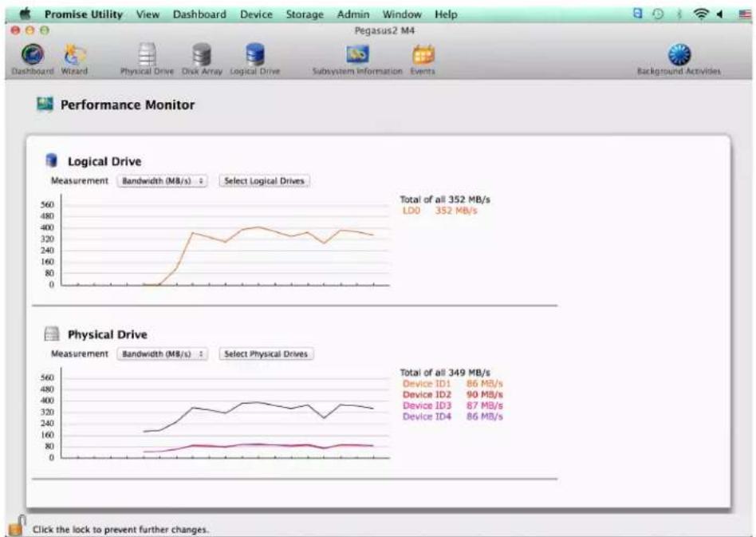Image resolution: width=756 pixels, height=537 pixels.
Task: Click the lock icon to prevent changes
Action: (x=17, y=526)
